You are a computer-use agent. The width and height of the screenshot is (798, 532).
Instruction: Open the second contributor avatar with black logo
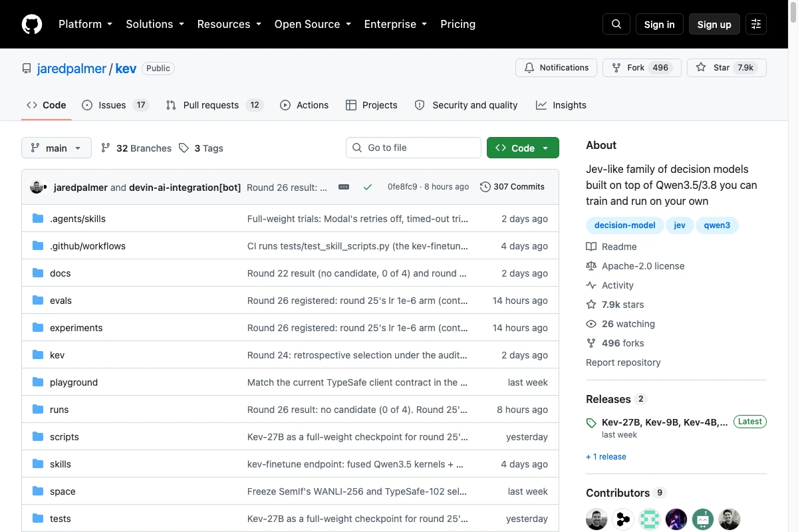(623, 519)
